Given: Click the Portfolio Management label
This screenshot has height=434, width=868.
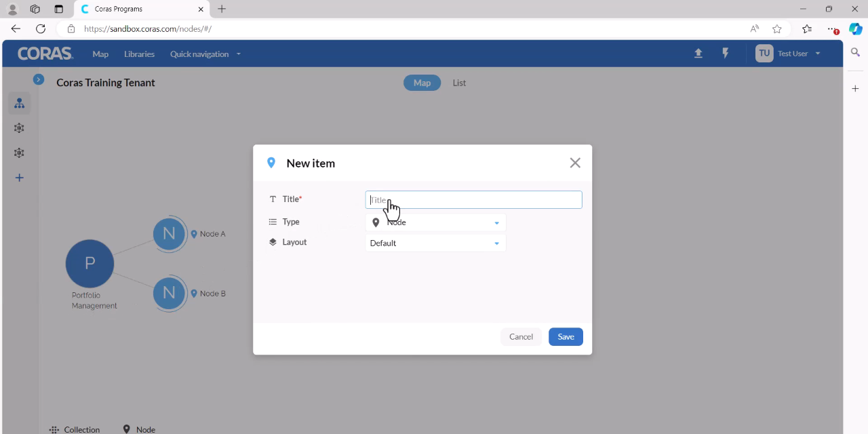Looking at the screenshot, I should tap(94, 300).
